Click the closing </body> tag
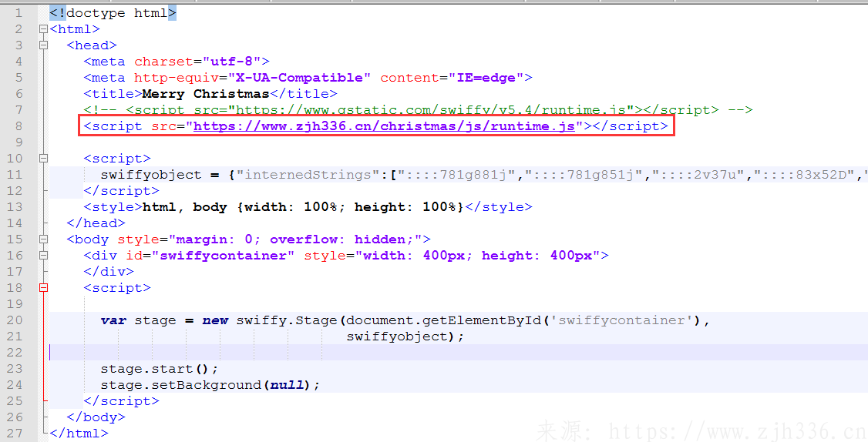The image size is (868, 442). click(x=96, y=417)
